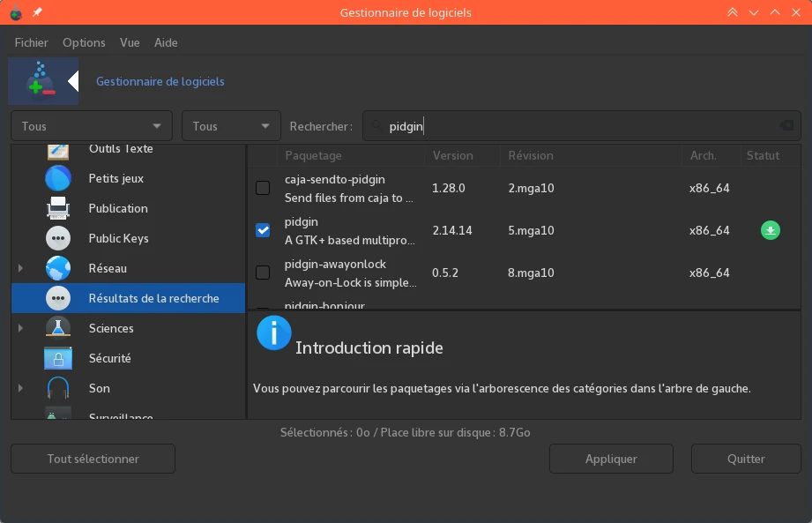Click the green install status icon for pidgin
The height and width of the screenshot is (523, 812).
pyautogui.click(x=771, y=230)
